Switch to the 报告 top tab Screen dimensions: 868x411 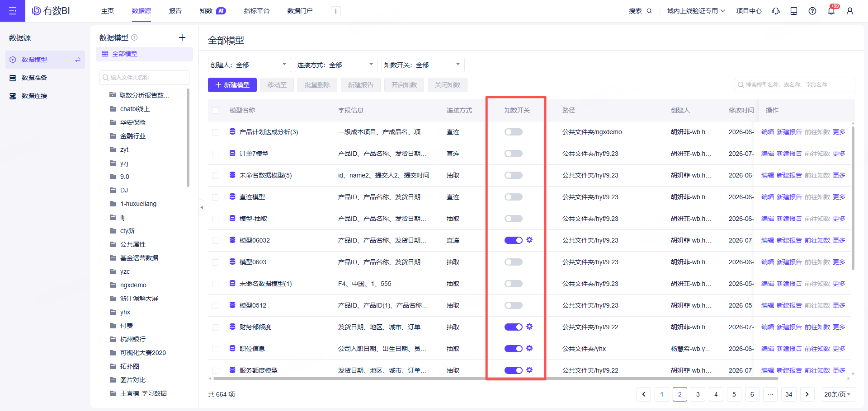[175, 11]
